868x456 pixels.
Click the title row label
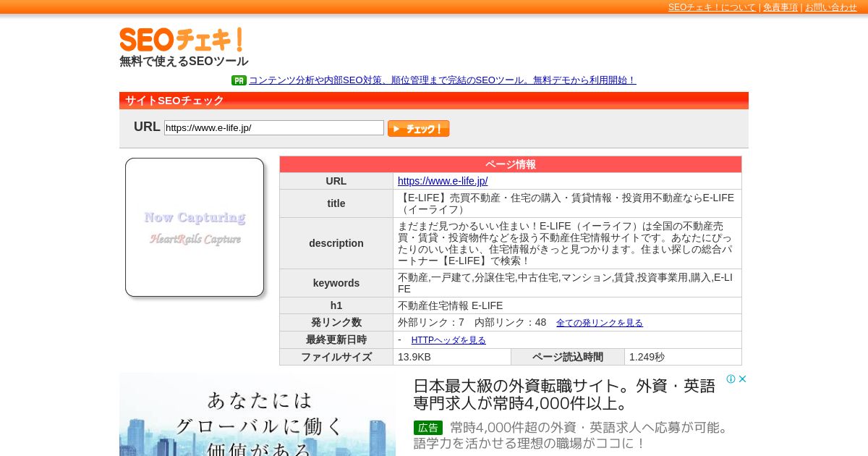tap(336, 203)
